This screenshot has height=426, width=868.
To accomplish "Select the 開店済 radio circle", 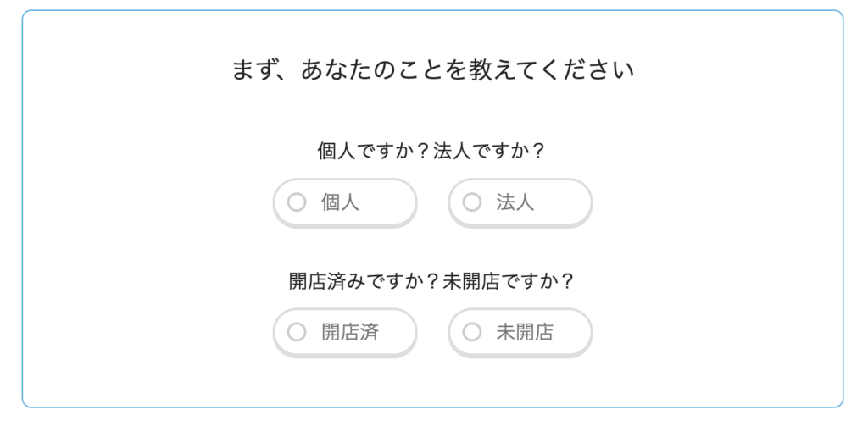I will click(297, 332).
